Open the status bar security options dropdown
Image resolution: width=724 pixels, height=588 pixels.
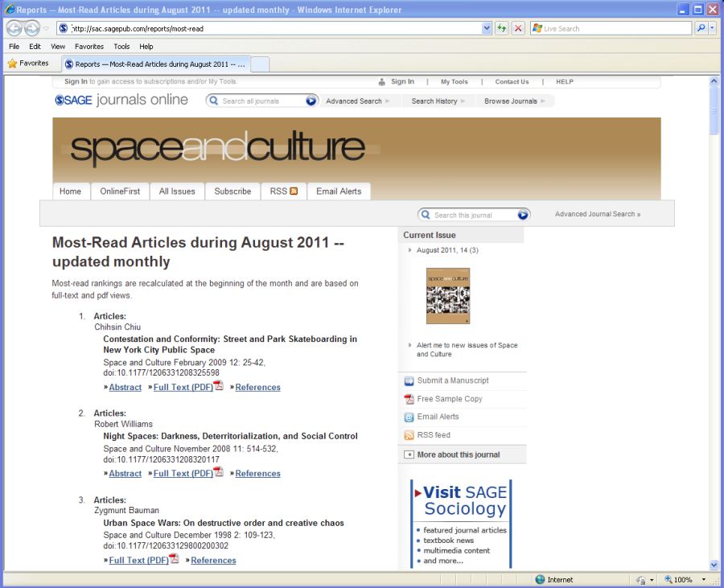coord(652,580)
